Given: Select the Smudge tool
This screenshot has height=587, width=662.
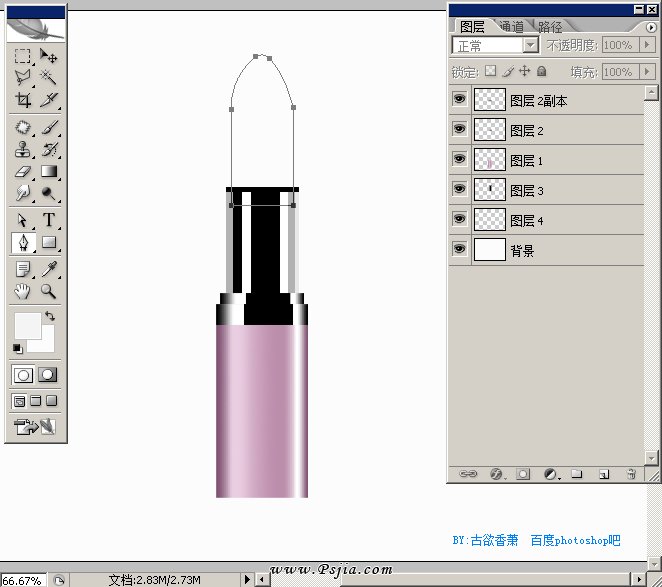Looking at the screenshot, I should (22, 193).
